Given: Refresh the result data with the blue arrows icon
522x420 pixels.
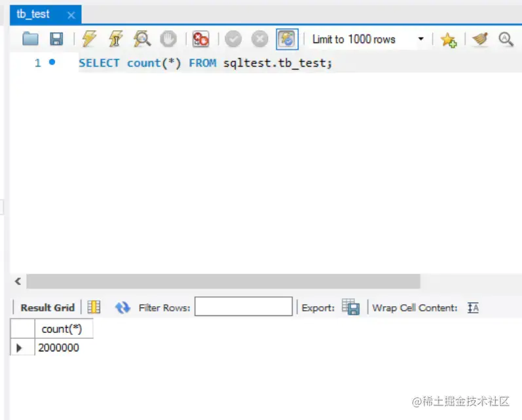Looking at the screenshot, I should coord(122,307).
